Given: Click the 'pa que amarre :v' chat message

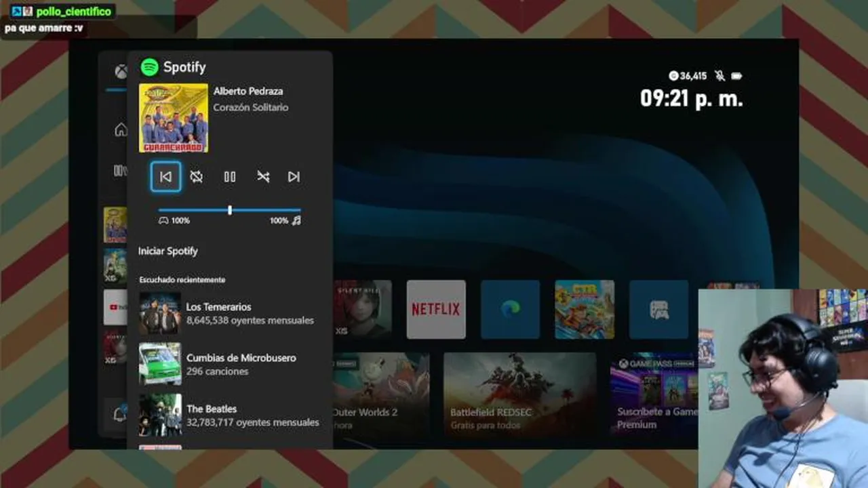Looking at the screenshot, I should pos(44,28).
